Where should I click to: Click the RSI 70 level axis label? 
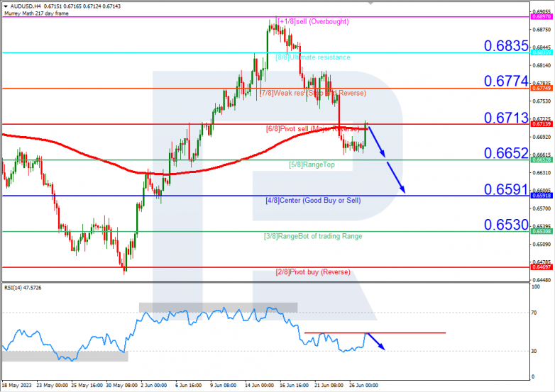pyautogui.click(x=534, y=313)
